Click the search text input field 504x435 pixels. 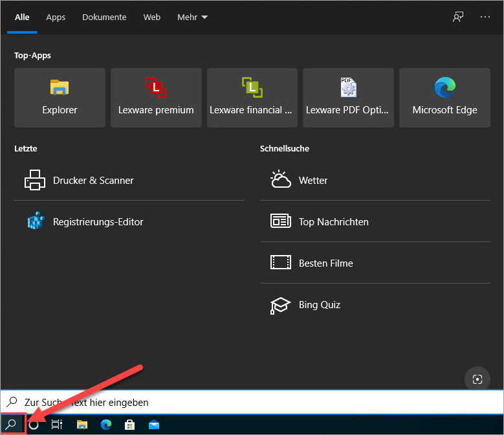point(252,402)
